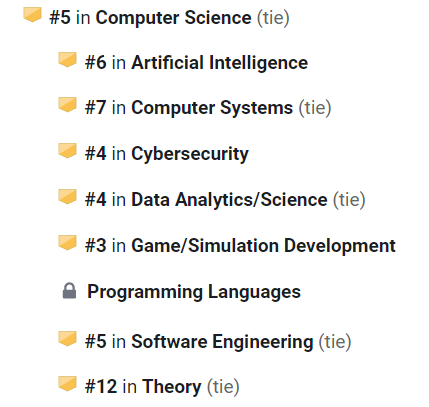Image resolution: width=429 pixels, height=407 pixels.
Task: Click the lock icon beside Programming Languages
Action: pyautogui.click(x=69, y=291)
